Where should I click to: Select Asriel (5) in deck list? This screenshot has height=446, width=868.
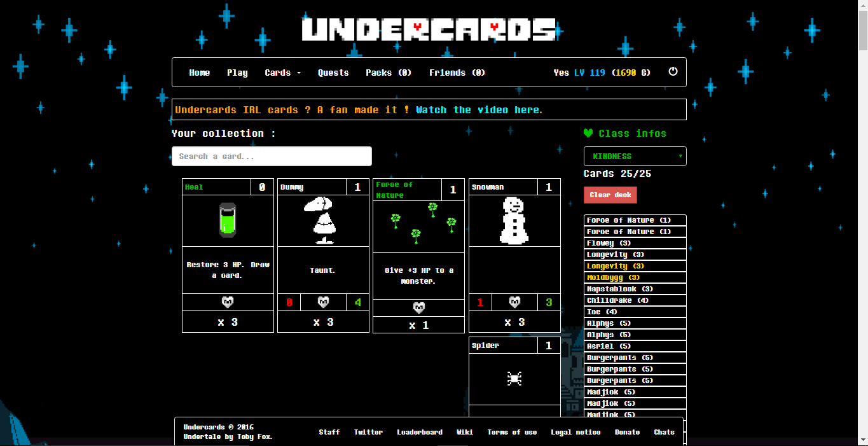(x=635, y=346)
